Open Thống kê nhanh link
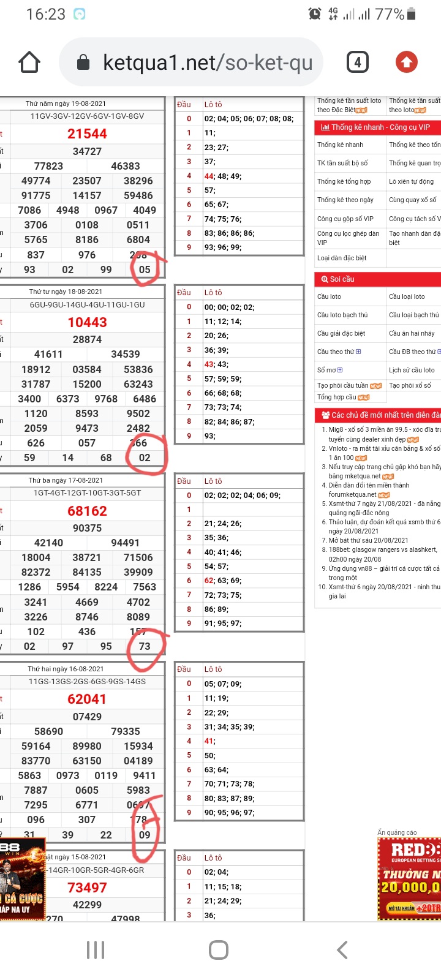This screenshot has width=441, height=980. tap(340, 145)
